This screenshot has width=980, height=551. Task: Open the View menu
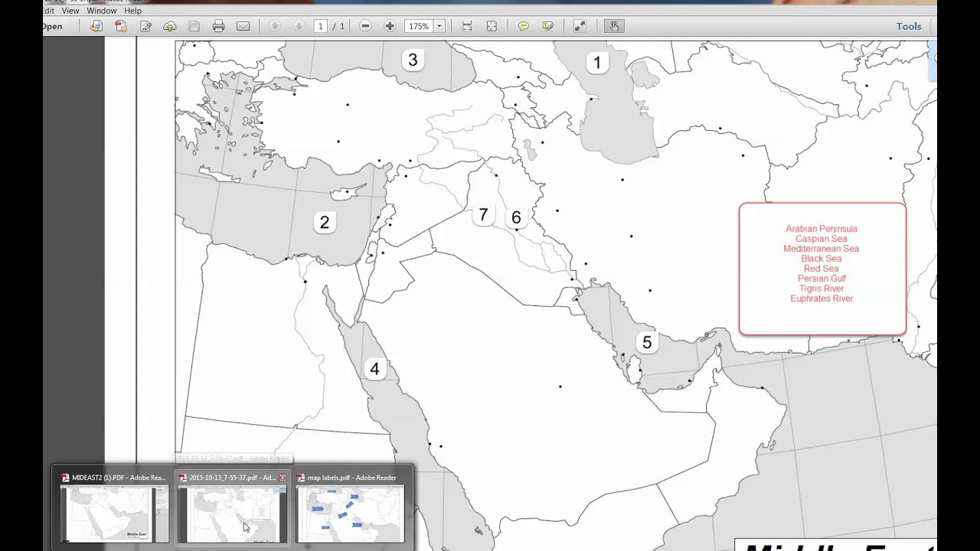point(70,11)
